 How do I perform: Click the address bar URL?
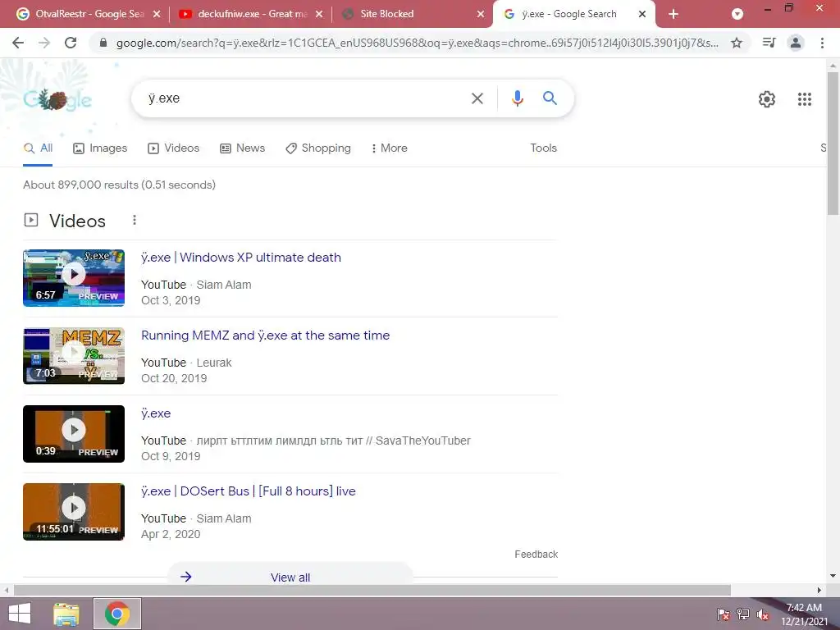(x=418, y=43)
